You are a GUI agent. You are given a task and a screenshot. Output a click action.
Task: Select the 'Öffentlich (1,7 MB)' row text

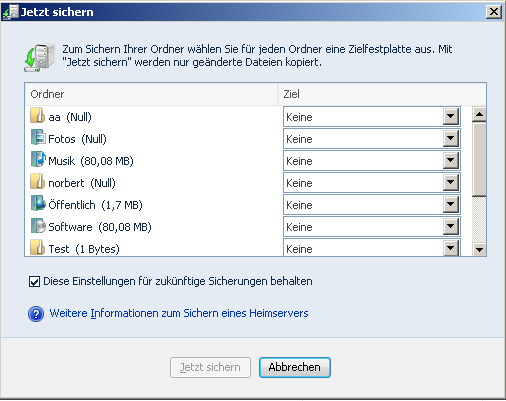[95, 205]
